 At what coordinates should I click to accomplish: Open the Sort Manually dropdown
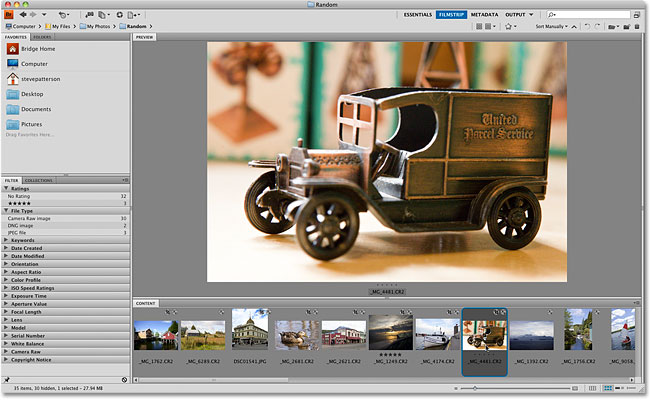551,27
